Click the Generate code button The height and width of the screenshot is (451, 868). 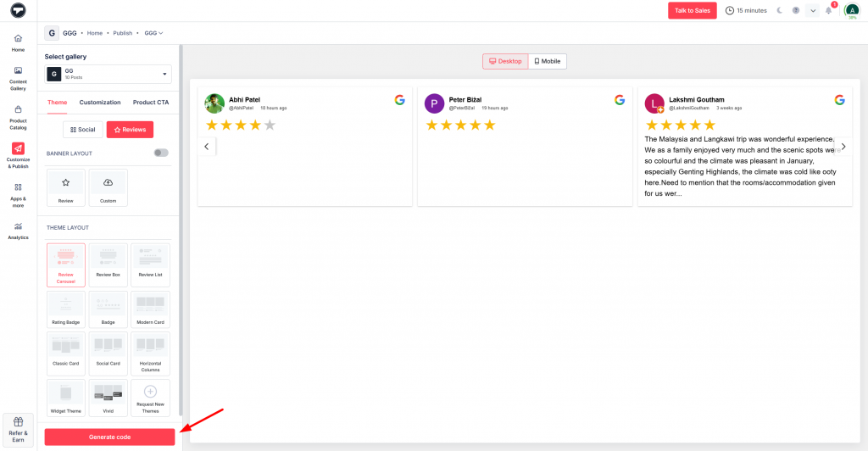pos(109,437)
